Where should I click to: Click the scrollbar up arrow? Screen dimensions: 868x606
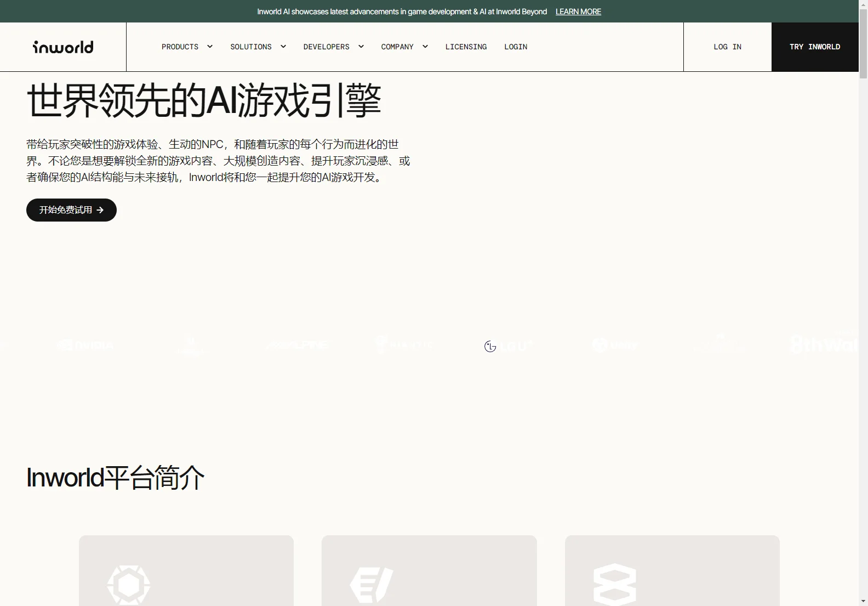[863, 4]
